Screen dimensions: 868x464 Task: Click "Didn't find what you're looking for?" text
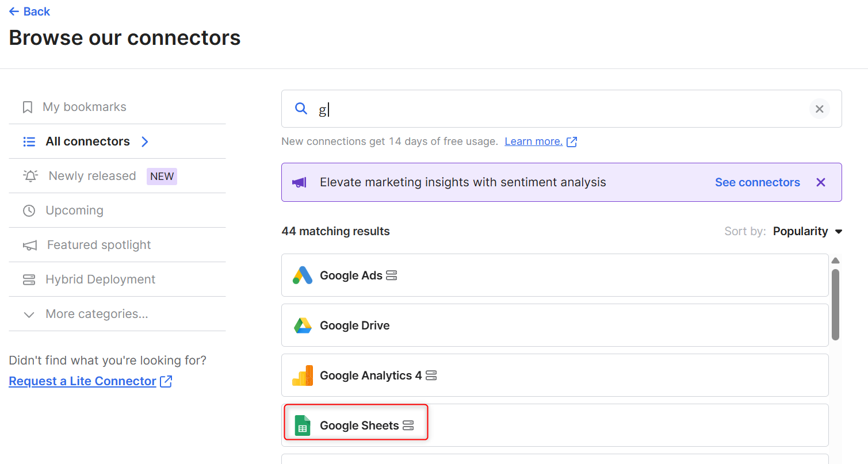(x=108, y=361)
